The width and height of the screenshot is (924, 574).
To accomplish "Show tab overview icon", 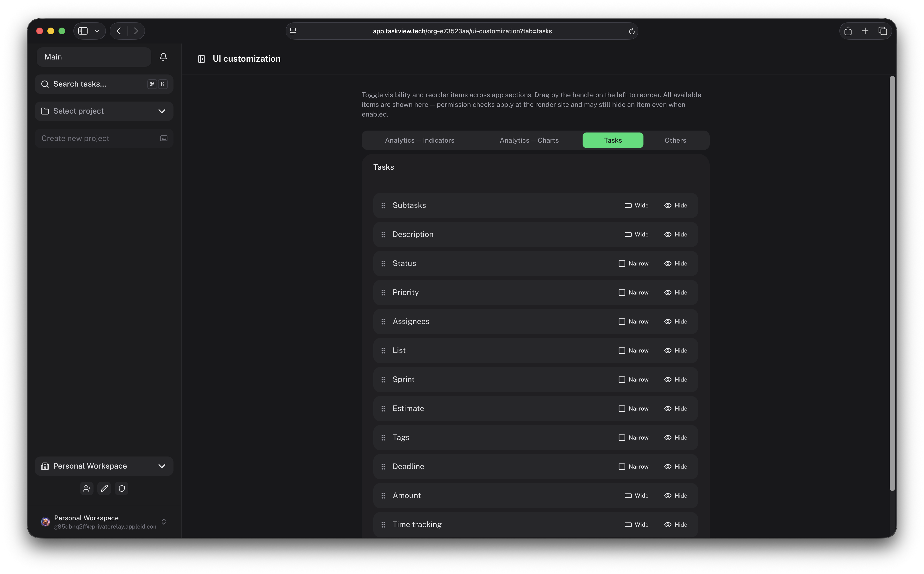I will [x=883, y=31].
